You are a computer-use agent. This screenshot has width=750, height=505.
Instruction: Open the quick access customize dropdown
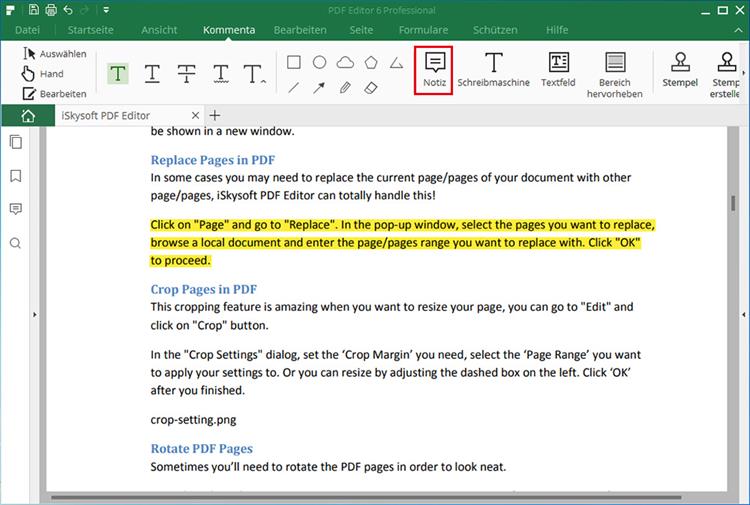[x=106, y=10]
